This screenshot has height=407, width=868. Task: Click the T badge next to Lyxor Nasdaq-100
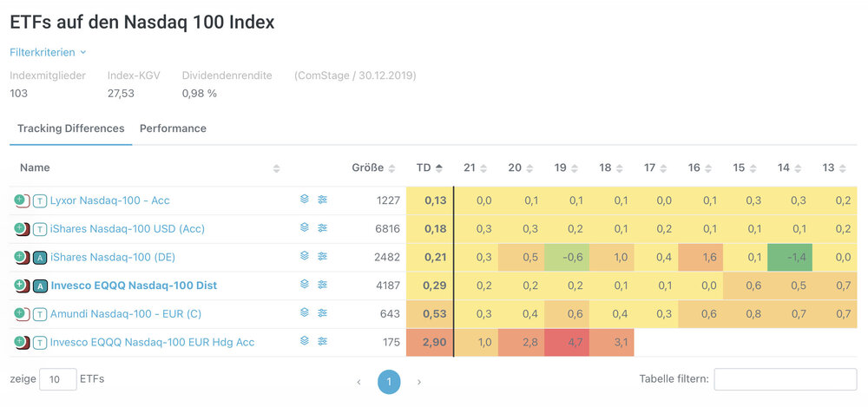[39, 200]
